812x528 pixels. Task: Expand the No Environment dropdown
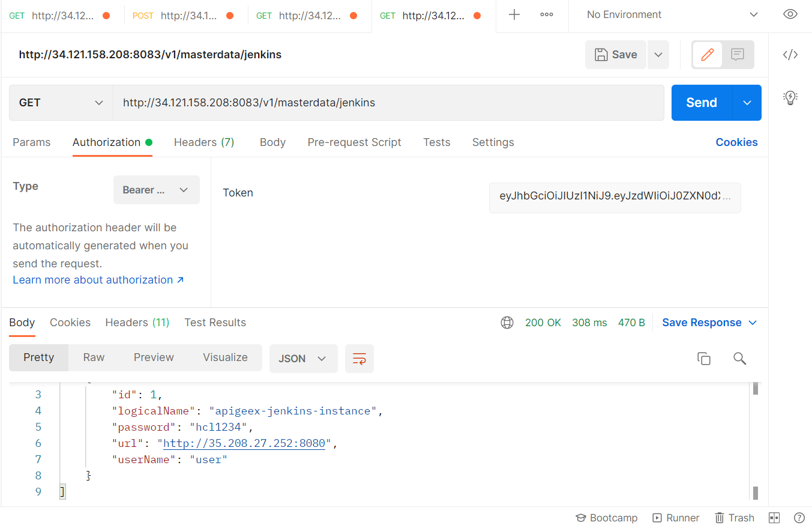672,14
